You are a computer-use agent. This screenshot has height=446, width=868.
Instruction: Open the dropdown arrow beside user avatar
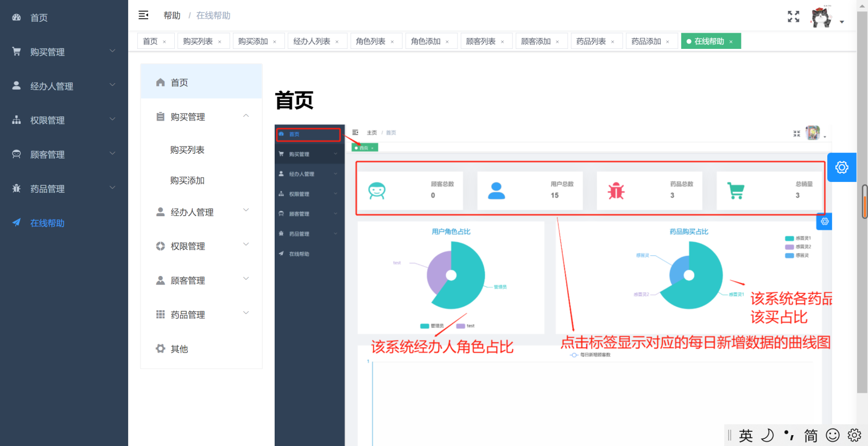pos(842,22)
